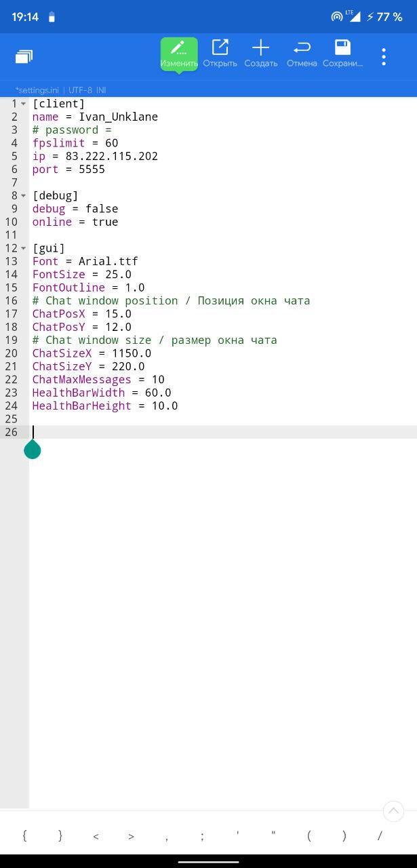The height and width of the screenshot is (868, 417).
Task: Place cursor on FontSize = 25.0 line
Action: point(82,275)
